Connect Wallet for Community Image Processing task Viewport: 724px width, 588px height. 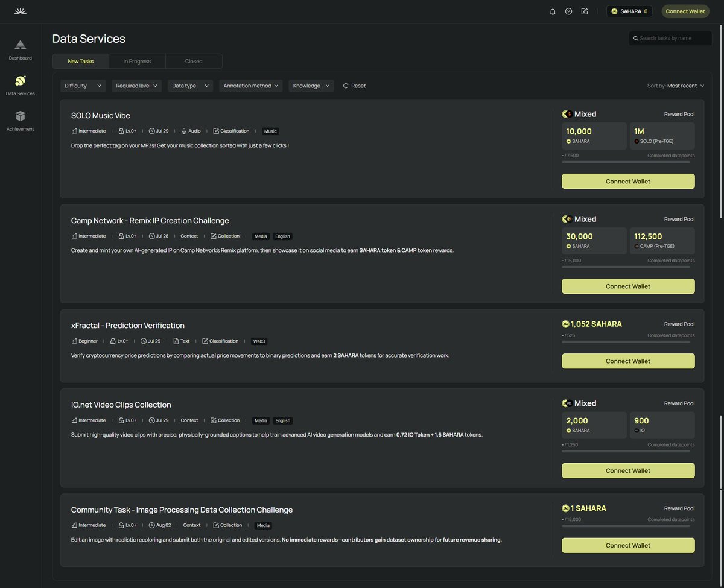(628, 545)
